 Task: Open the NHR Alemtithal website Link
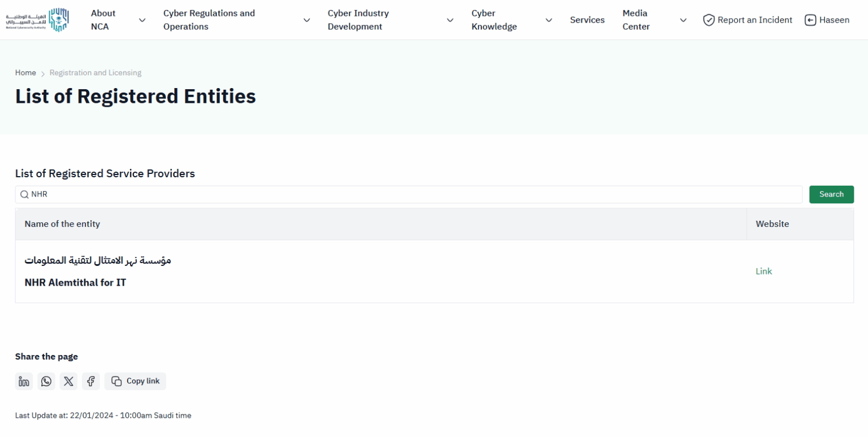click(763, 271)
